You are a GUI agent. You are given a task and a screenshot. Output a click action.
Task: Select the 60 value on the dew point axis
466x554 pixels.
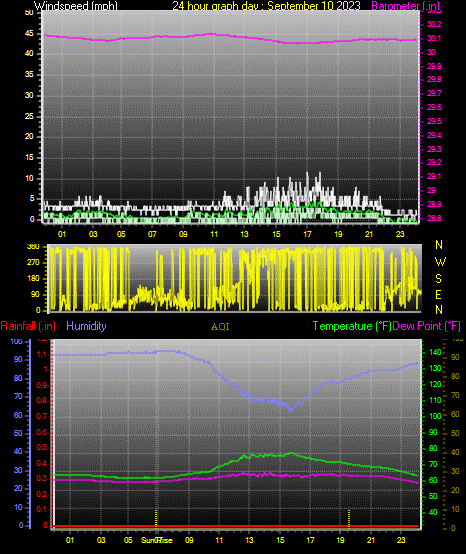tap(455, 414)
